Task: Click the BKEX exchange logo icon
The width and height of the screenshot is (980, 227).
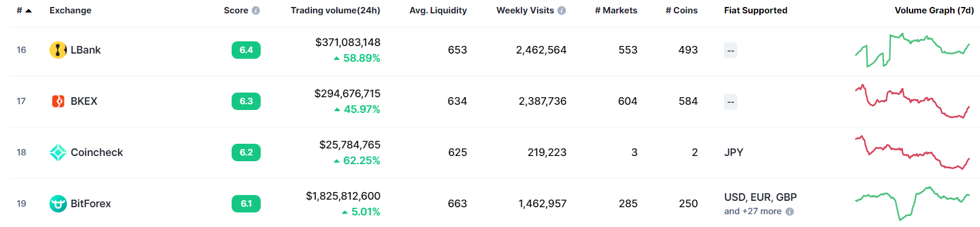Action: [x=58, y=101]
